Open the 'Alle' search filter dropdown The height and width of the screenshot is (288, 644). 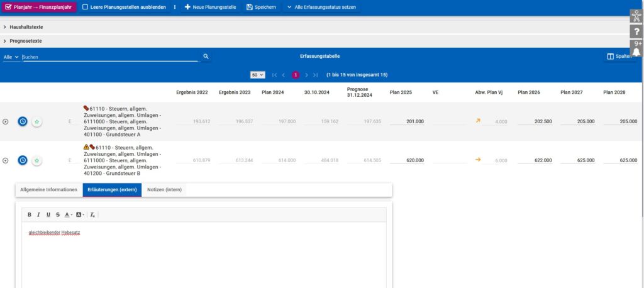coord(11,57)
